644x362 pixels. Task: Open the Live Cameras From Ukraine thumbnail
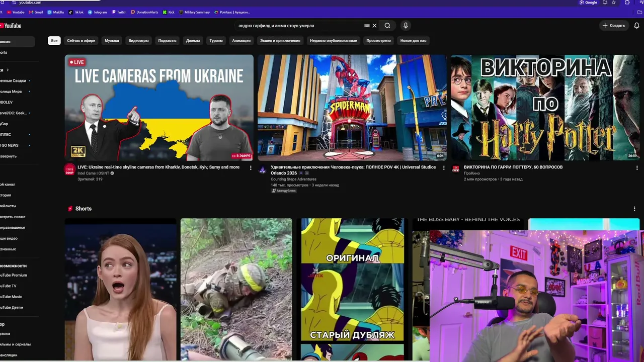pyautogui.click(x=159, y=108)
